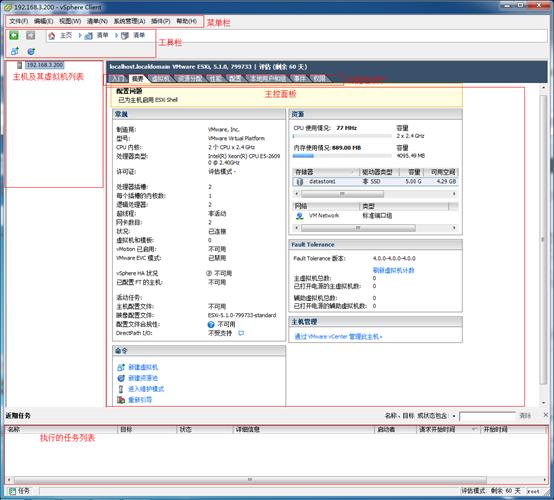554x500 pixels.
Task: Click new resource pool toolbar icon
Action: pos(31,51)
